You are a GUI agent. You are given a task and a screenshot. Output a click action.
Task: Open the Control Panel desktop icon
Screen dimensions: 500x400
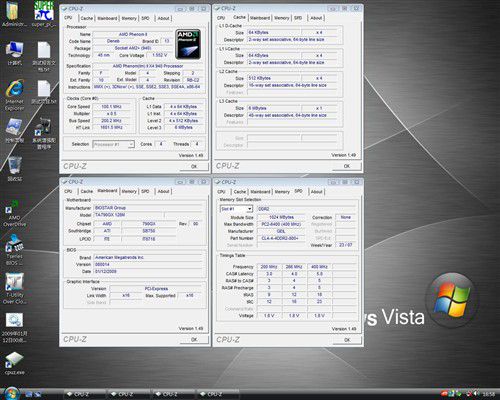coord(14,131)
